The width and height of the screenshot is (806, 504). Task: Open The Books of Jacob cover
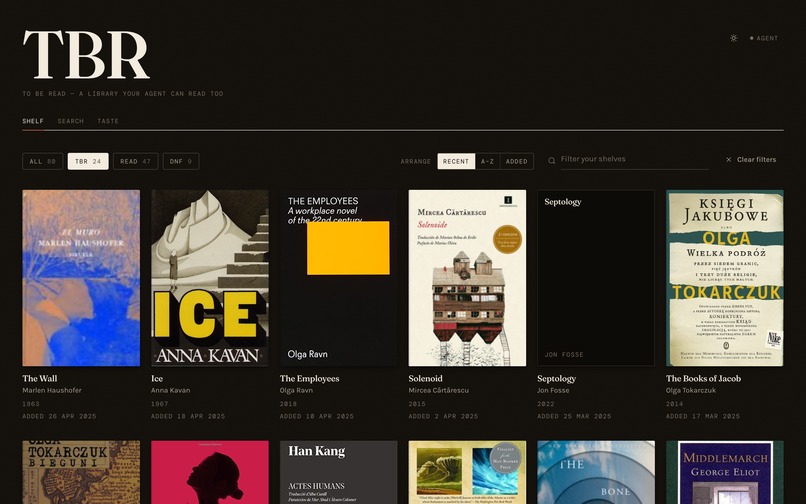725,278
